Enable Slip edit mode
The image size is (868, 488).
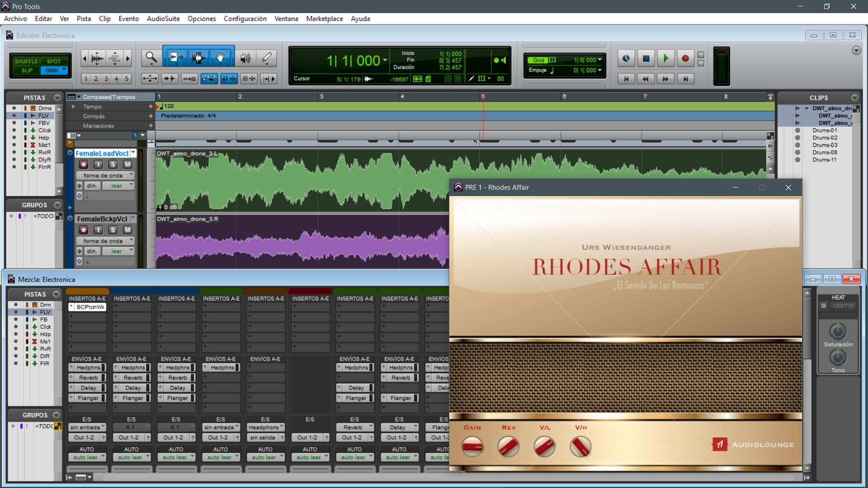(x=27, y=70)
